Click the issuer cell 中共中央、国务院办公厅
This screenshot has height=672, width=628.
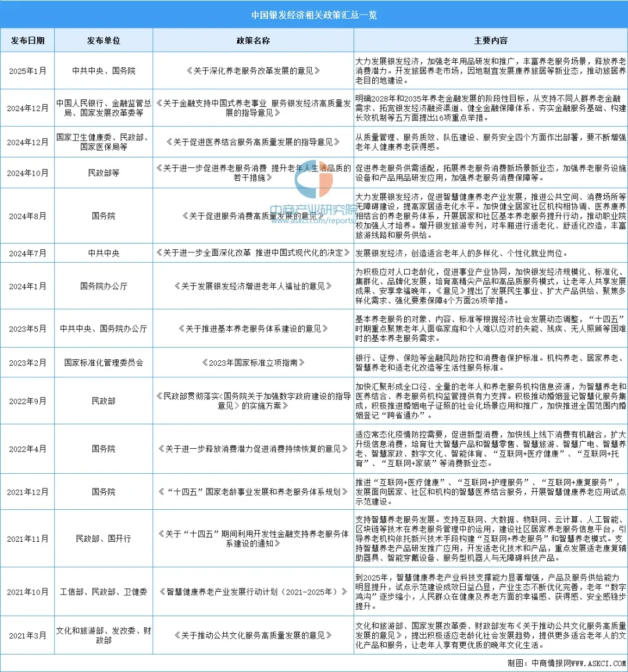[x=104, y=328]
